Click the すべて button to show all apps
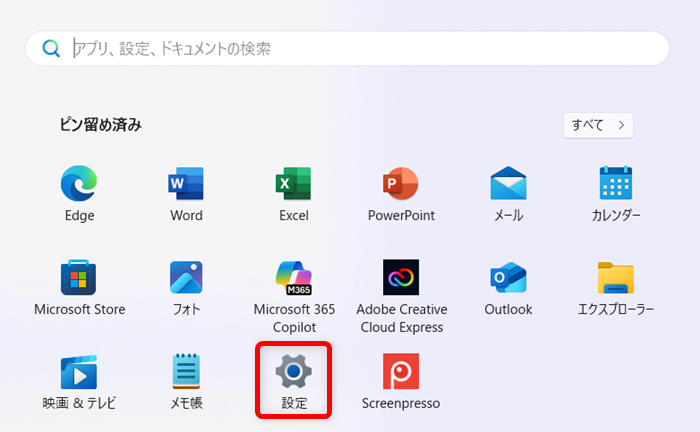The height and width of the screenshot is (432, 700). tap(598, 125)
